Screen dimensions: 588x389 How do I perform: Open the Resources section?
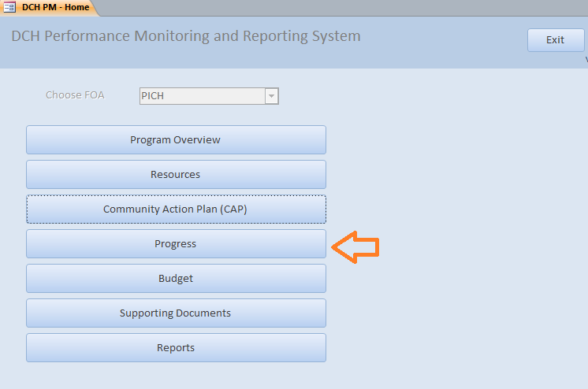(x=176, y=175)
